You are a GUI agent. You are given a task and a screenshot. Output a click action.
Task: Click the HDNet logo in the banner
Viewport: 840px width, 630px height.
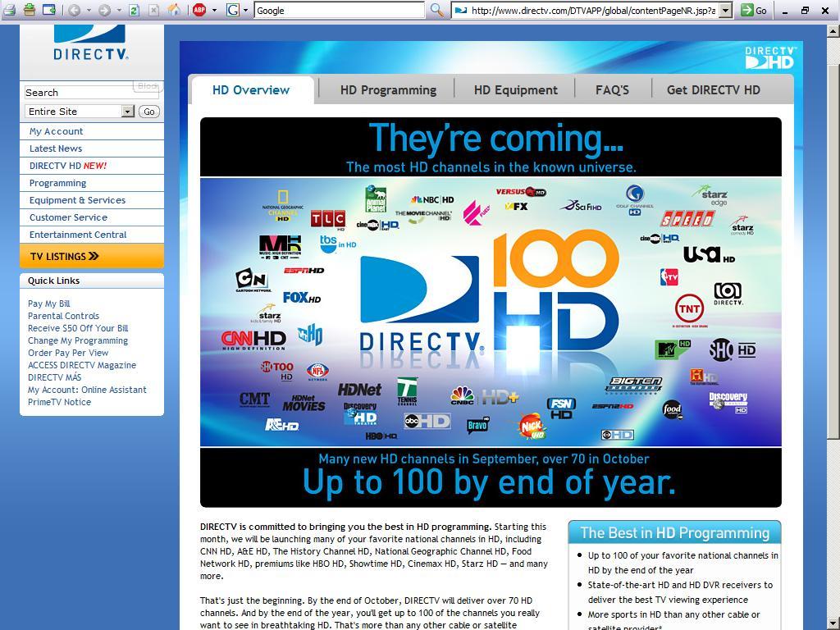click(x=359, y=390)
